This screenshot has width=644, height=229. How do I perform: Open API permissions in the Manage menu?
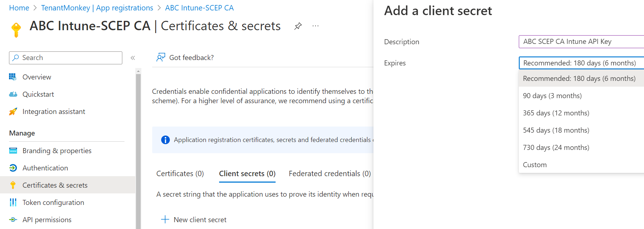coord(47,220)
